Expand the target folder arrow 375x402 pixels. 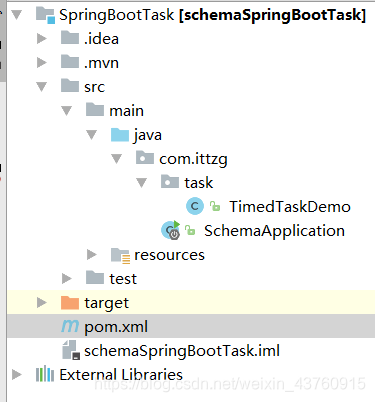point(42,303)
